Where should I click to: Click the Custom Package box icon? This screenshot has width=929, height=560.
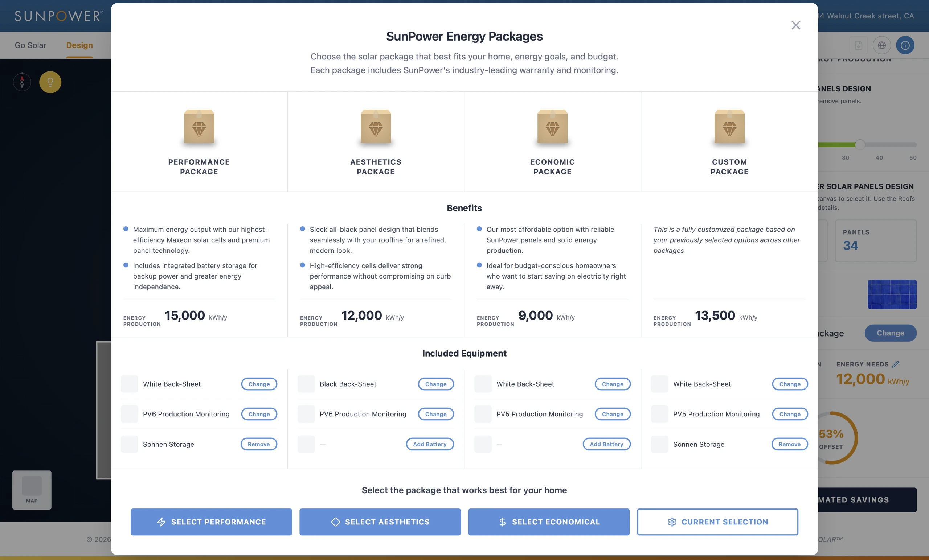pyautogui.click(x=729, y=127)
